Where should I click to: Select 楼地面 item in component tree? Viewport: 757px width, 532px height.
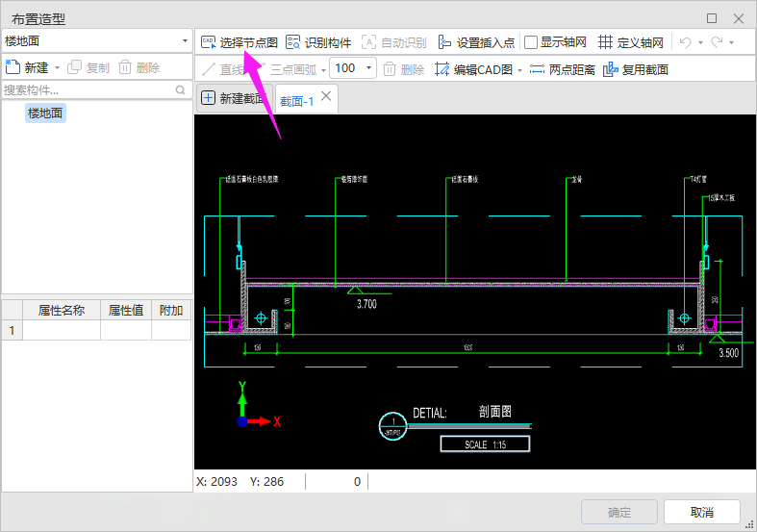(46, 114)
